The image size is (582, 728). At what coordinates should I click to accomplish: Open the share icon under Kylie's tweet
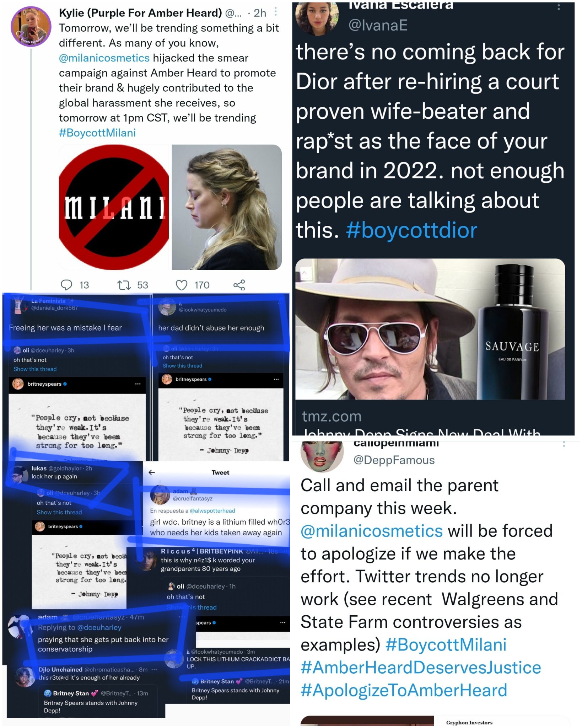pos(239,285)
